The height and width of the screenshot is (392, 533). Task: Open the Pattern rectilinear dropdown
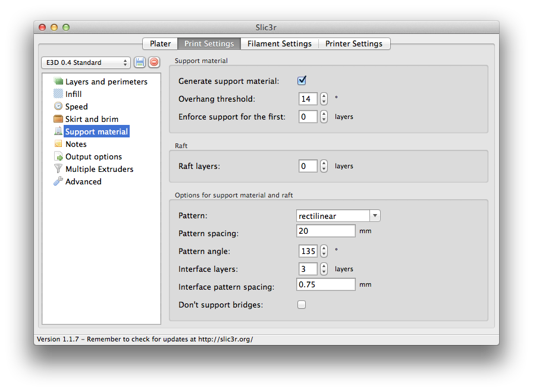338,216
